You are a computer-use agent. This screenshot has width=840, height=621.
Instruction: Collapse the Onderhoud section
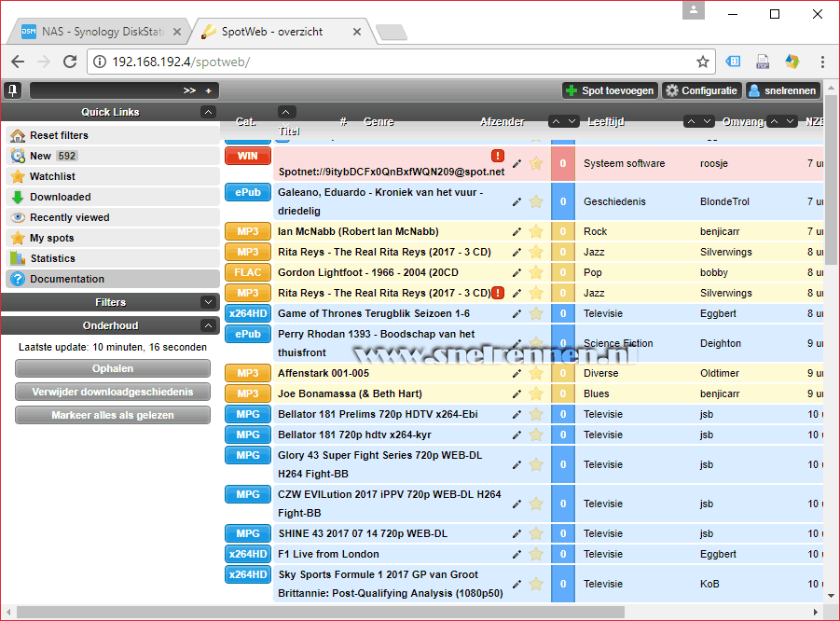point(208,325)
